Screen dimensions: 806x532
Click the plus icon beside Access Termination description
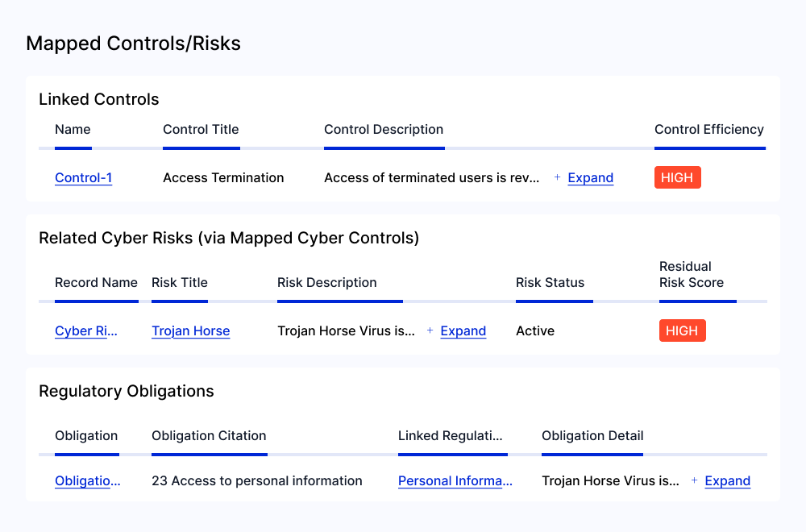557,177
